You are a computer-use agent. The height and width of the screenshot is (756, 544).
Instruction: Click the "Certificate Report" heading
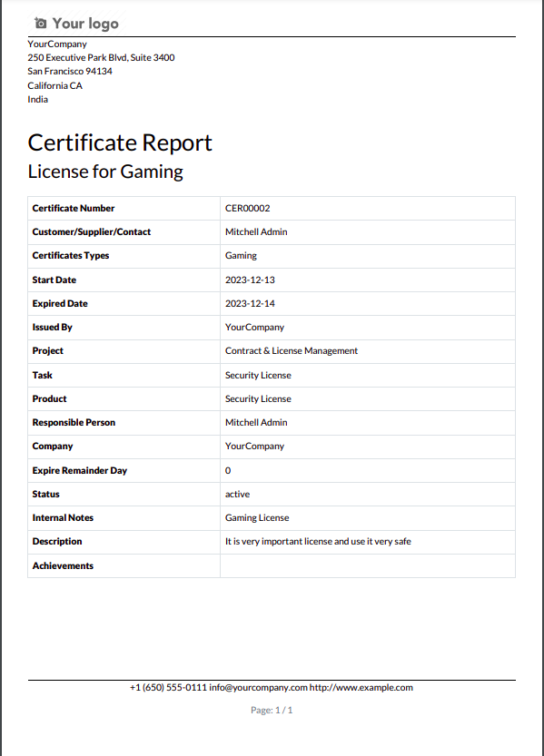point(120,142)
